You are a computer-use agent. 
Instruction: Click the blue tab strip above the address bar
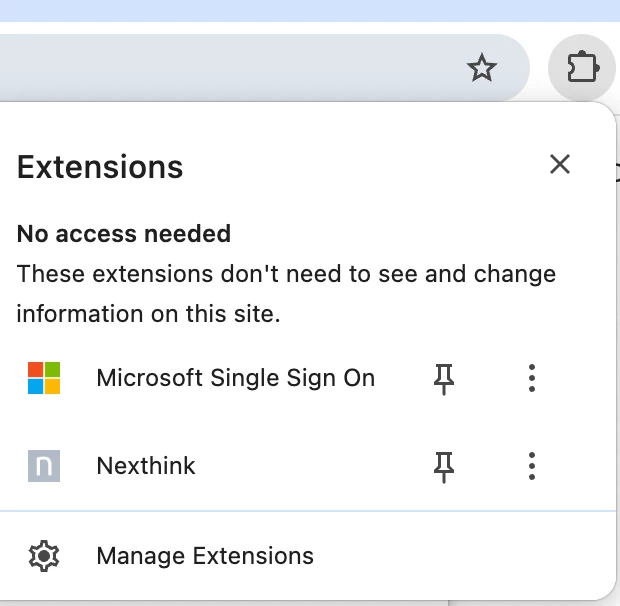(x=310, y=11)
